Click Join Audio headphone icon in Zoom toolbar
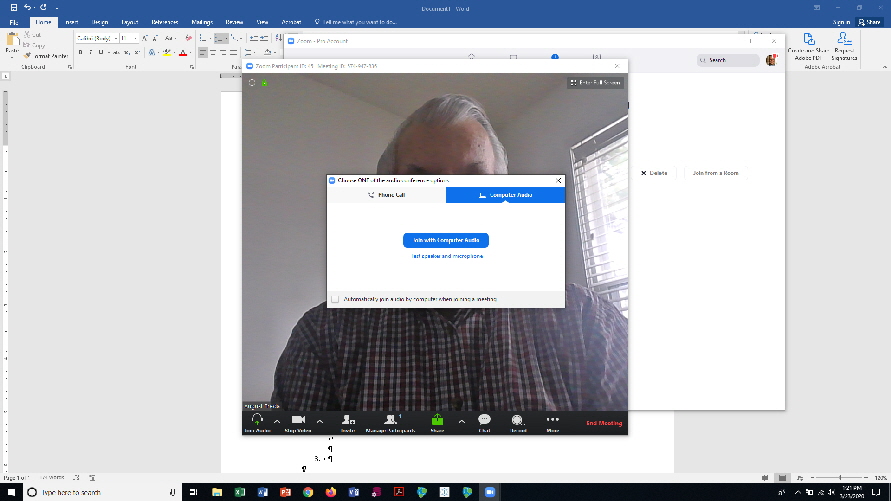Screen dimensions: 891x501 257,420
